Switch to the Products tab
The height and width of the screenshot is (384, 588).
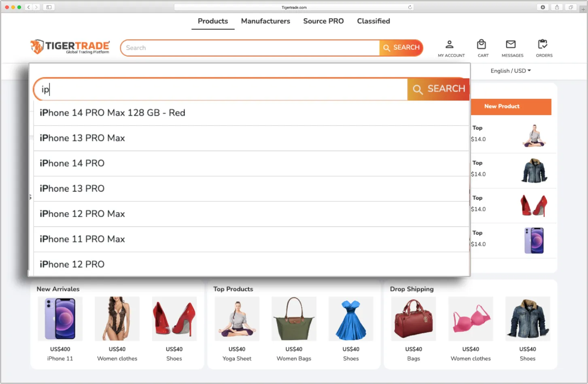(x=213, y=21)
